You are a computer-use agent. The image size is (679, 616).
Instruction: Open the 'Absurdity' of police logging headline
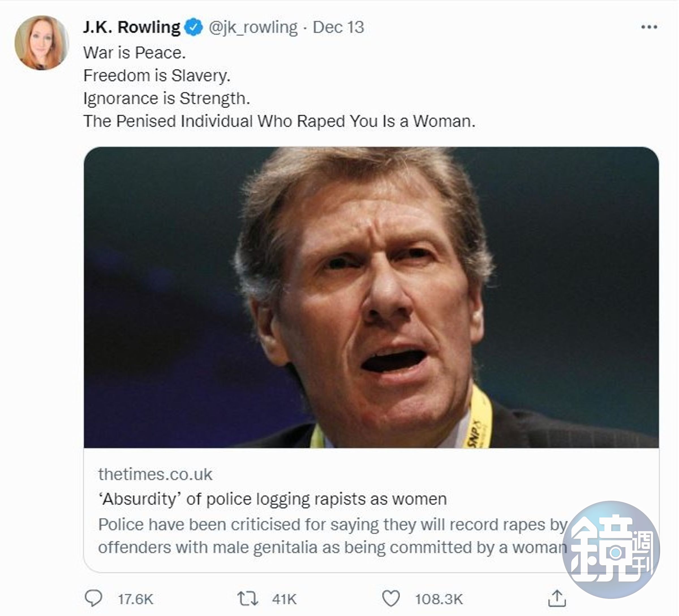272,499
